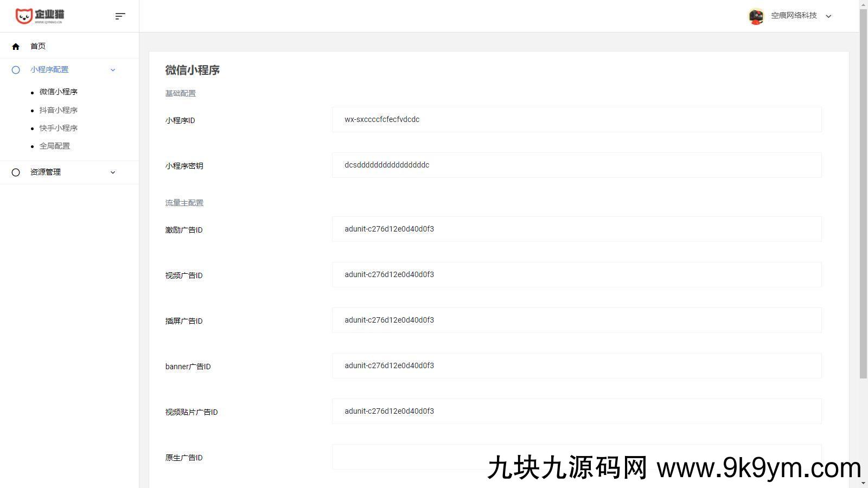Screen dimensions: 868x488
Task: Focus the 小程序ID input field
Action: click(576, 120)
